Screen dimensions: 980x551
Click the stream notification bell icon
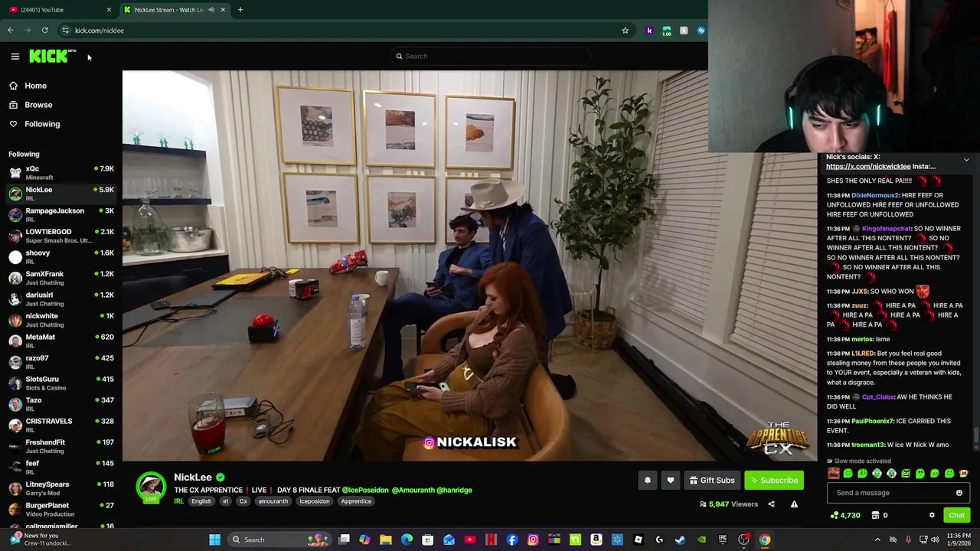(648, 480)
